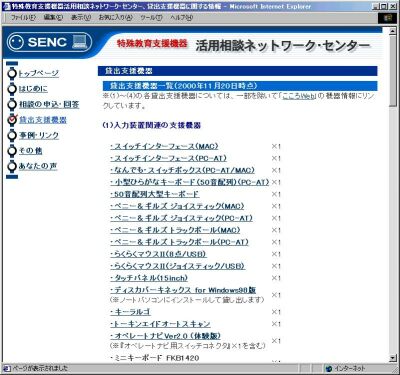The image size is (400, 375).
Task: Open the 相談の申込・回答 sidebar link
Action: (49, 104)
